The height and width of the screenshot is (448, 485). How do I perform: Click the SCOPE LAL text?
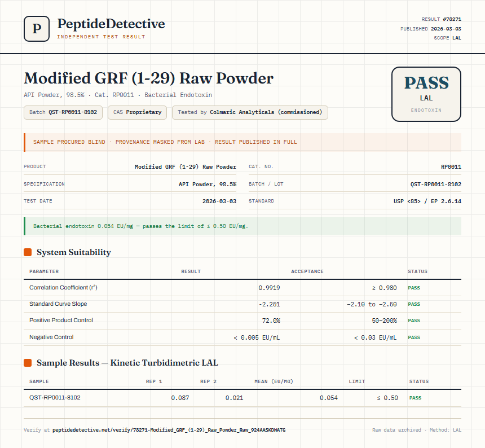click(x=447, y=38)
